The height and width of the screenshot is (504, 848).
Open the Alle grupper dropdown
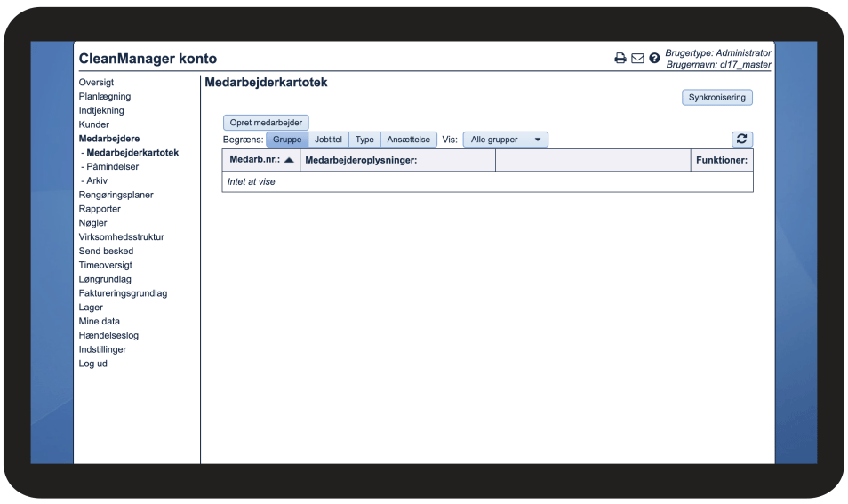point(505,140)
